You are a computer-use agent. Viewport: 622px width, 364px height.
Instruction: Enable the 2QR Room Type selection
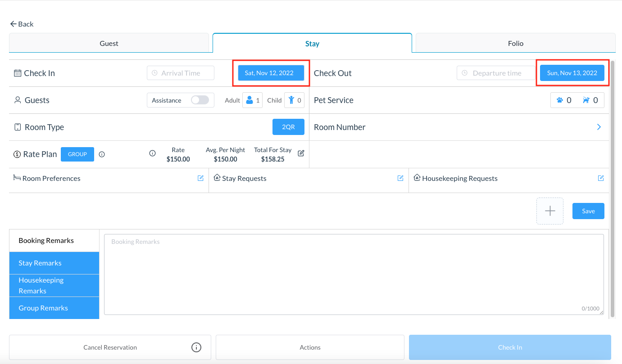click(x=288, y=127)
